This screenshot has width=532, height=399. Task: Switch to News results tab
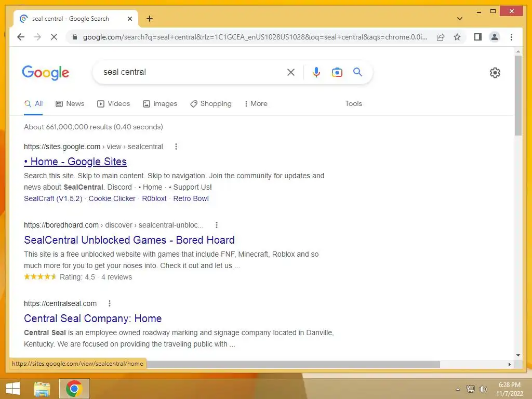pyautogui.click(x=70, y=104)
